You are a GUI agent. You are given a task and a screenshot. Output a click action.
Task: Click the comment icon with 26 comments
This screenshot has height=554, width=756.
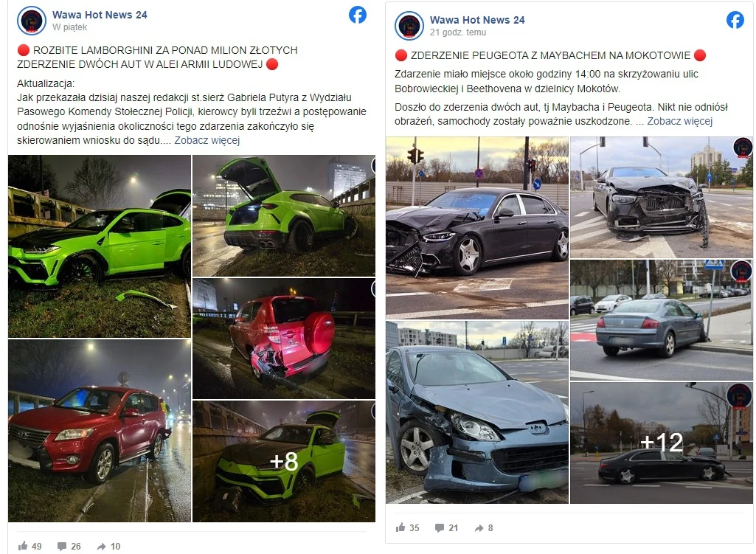62,547
